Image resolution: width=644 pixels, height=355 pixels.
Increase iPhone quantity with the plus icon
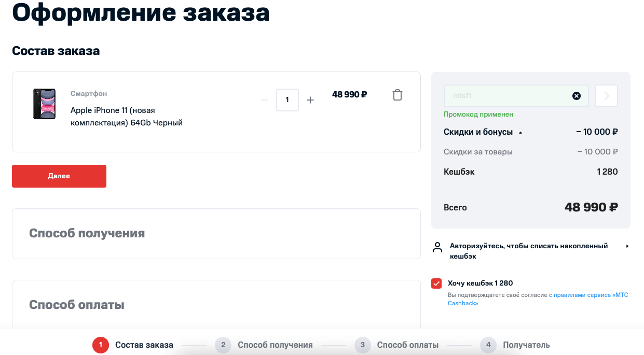310,100
